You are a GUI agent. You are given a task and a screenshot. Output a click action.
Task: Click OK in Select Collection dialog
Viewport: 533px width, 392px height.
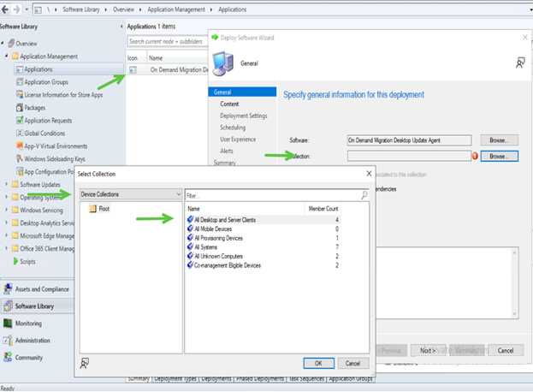coord(318,363)
